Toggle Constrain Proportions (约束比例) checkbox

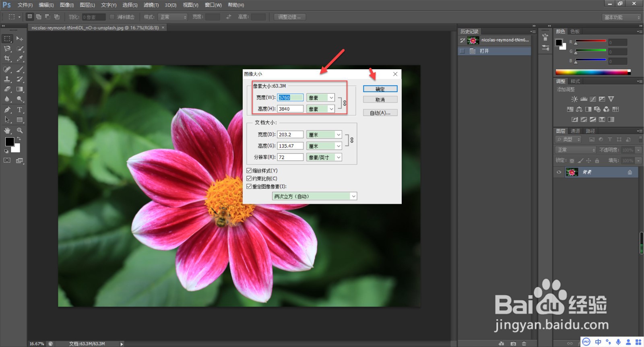(249, 178)
